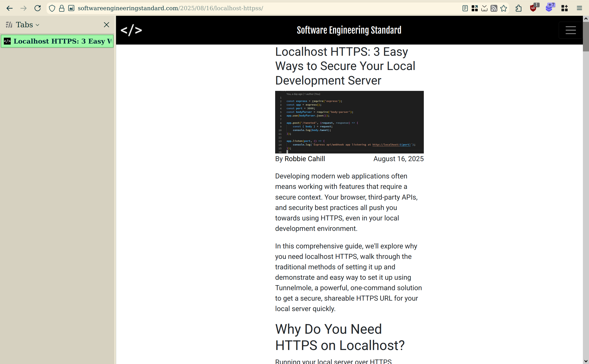Toggle reader view icon
Image resolution: width=589 pixels, height=364 pixels.
click(x=465, y=8)
